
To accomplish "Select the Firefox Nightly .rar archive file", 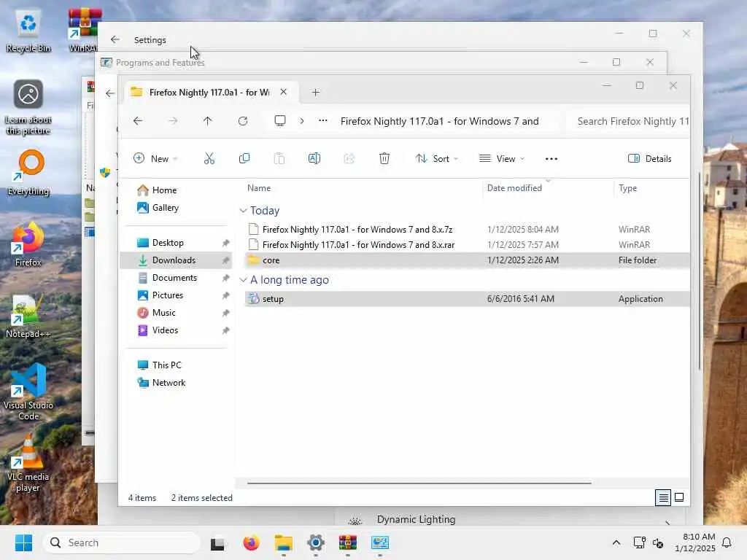I will [x=467, y=245].
